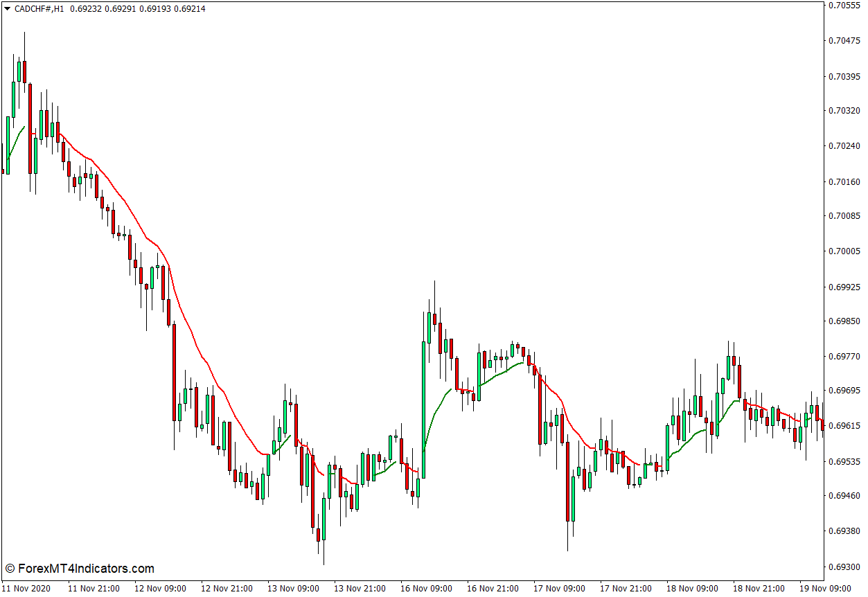The image size is (868, 597).
Task: Click the green indicator segment at chart start
Action: (15, 141)
